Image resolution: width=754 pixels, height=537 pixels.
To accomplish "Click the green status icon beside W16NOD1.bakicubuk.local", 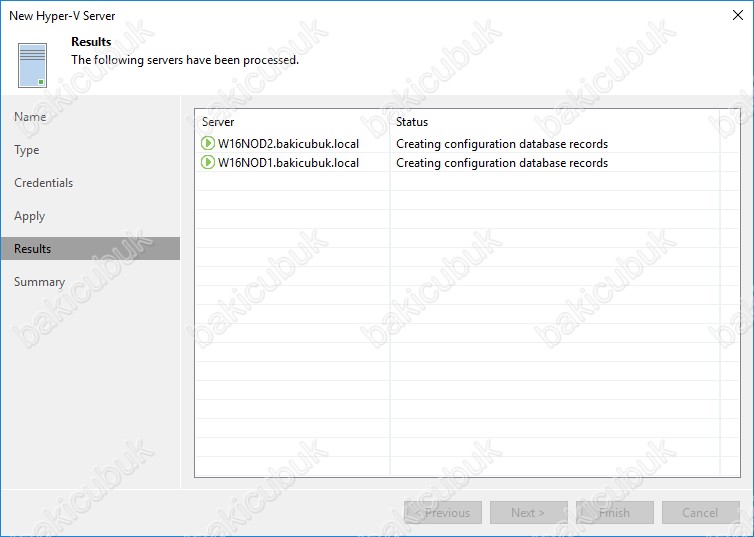I will click(x=207, y=162).
